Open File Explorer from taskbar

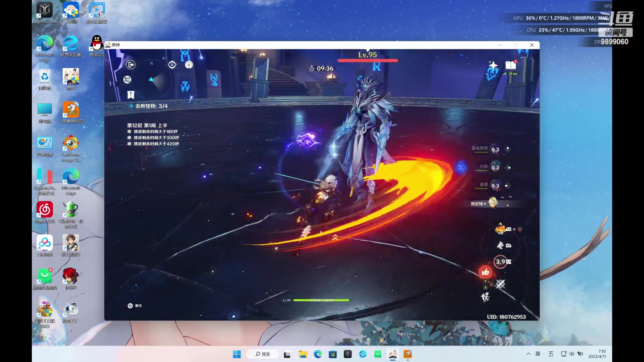tap(303, 354)
